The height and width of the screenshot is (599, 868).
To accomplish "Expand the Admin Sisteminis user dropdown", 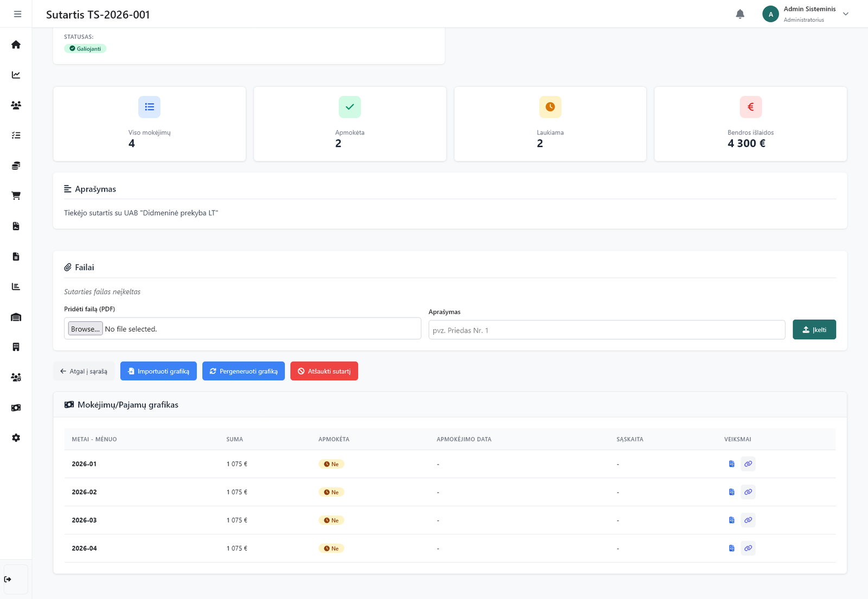I will pyautogui.click(x=845, y=14).
